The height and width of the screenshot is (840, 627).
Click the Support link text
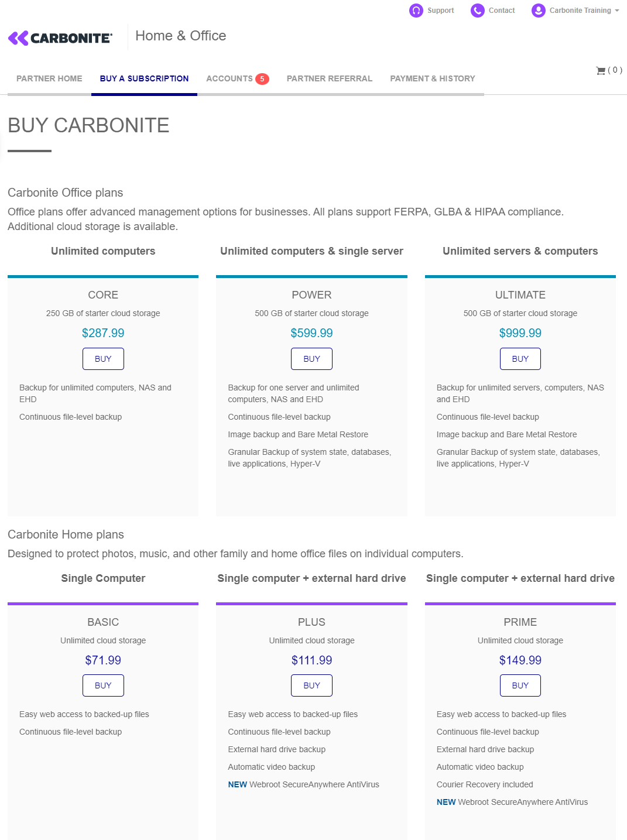coord(441,11)
